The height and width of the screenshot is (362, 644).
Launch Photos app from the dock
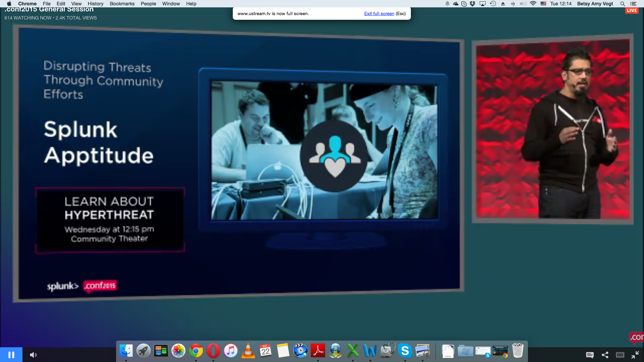point(178,351)
